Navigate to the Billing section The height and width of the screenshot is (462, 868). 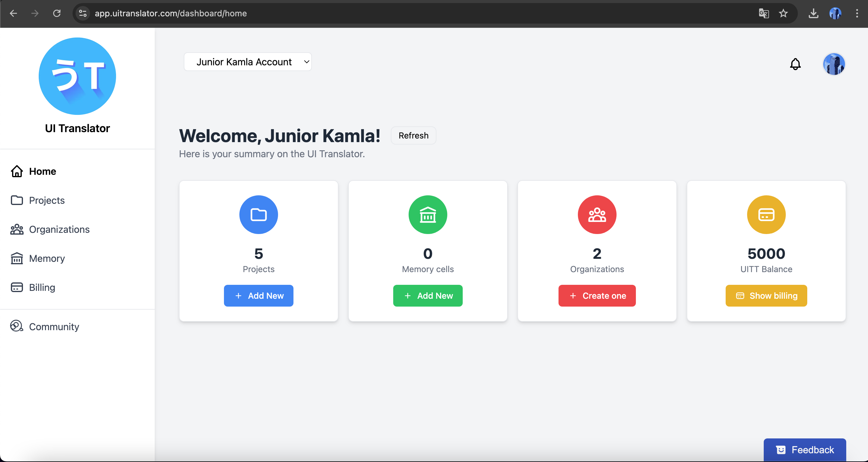[x=42, y=287]
